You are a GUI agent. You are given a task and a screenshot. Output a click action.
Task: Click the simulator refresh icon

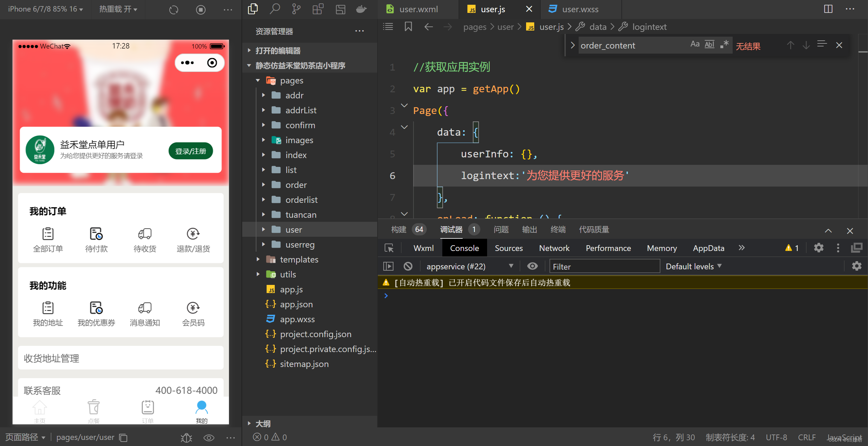pyautogui.click(x=174, y=9)
